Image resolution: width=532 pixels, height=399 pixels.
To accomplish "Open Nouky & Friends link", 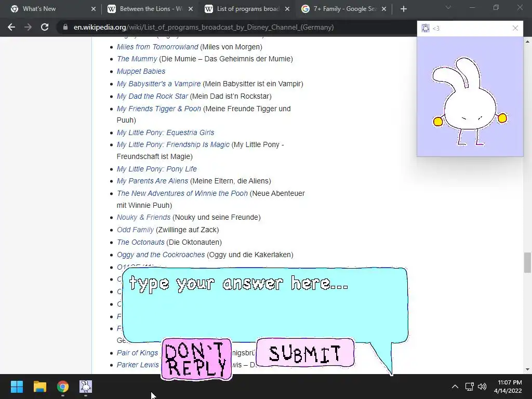I will (143, 217).
